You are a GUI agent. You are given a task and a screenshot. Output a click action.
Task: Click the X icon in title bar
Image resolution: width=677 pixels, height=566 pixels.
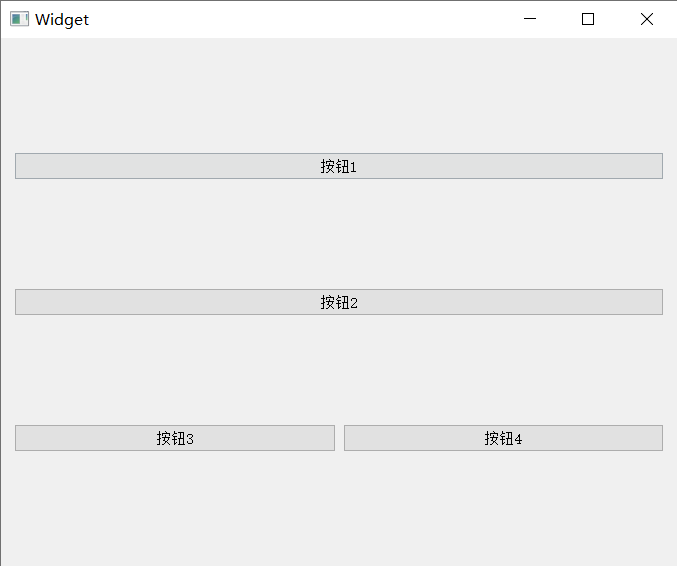pyautogui.click(x=647, y=19)
